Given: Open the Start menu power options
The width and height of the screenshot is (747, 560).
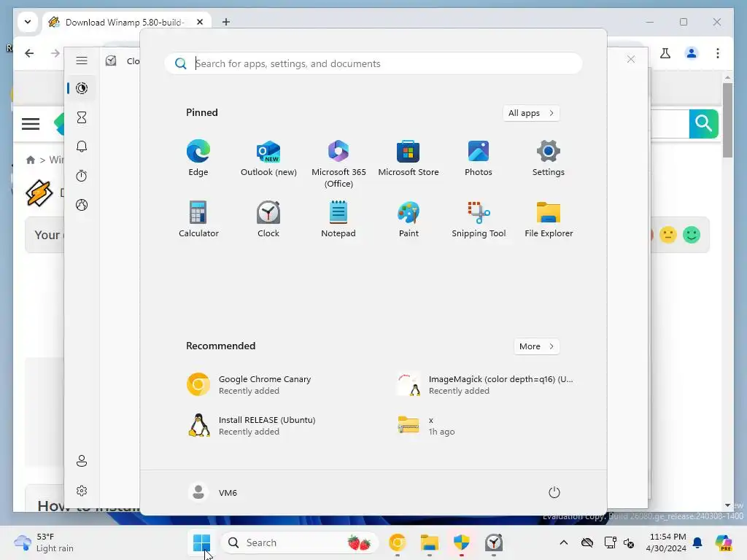Looking at the screenshot, I should [x=554, y=492].
